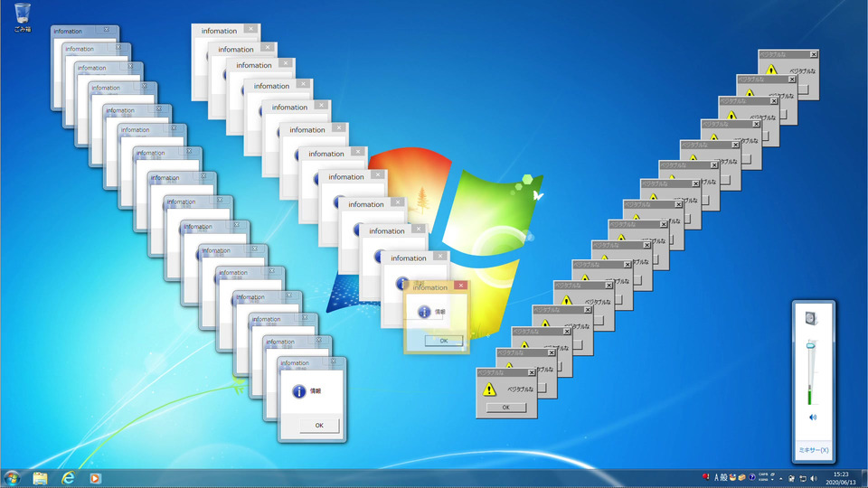The height and width of the screenshot is (488, 868).
Task: Click the IME conversion mode 般 indicator
Action: pos(723,477)
